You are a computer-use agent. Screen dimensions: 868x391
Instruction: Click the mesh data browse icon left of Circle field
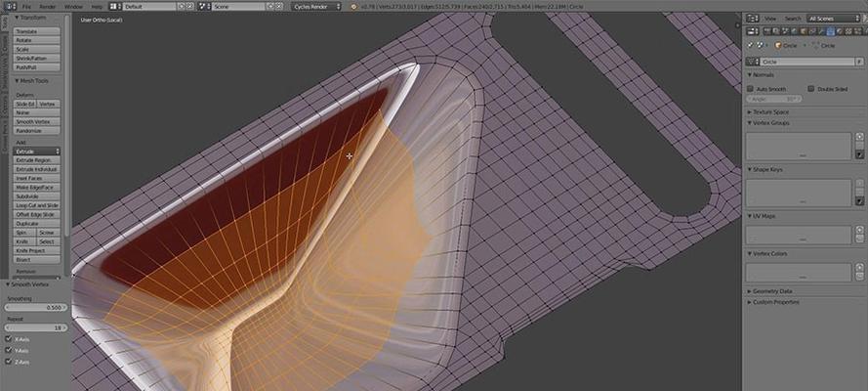click(752, 62)
